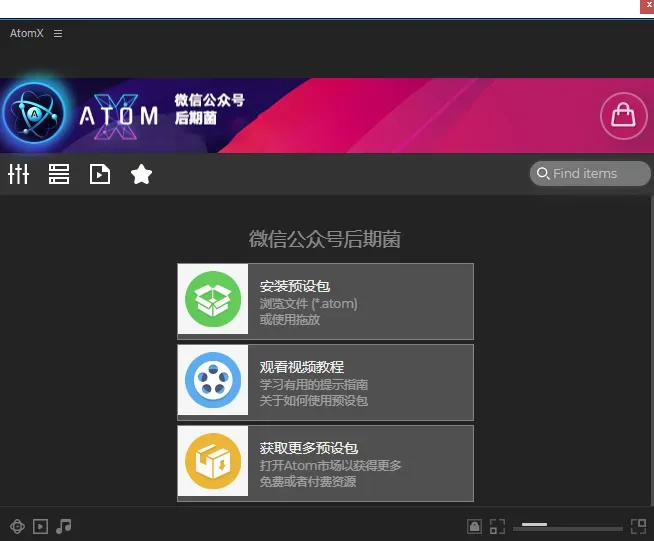The image size is (654, 541).
Task: Open the AtomX panel hamburger menu
Action: [58, 33]
